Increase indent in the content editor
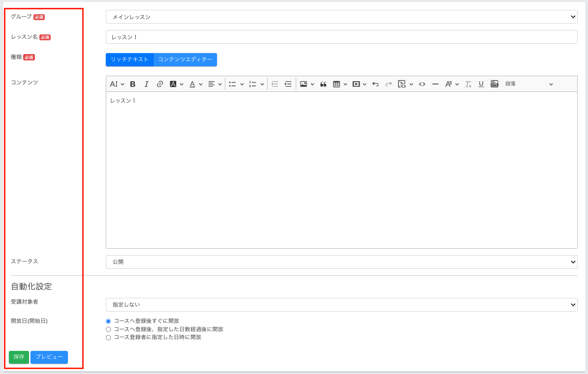The image size is (588, 374). tap(288, 84)
